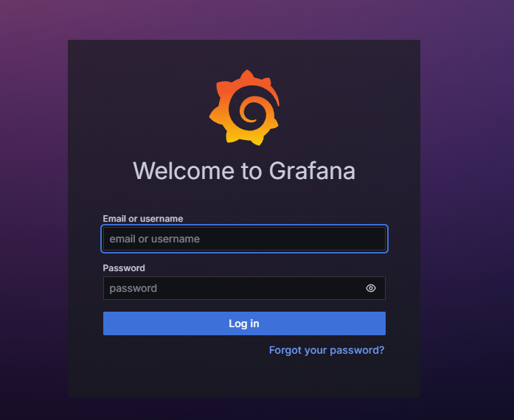Focus the Email or username input field
This screenshot has width=514, height=420.
[244, 239]
